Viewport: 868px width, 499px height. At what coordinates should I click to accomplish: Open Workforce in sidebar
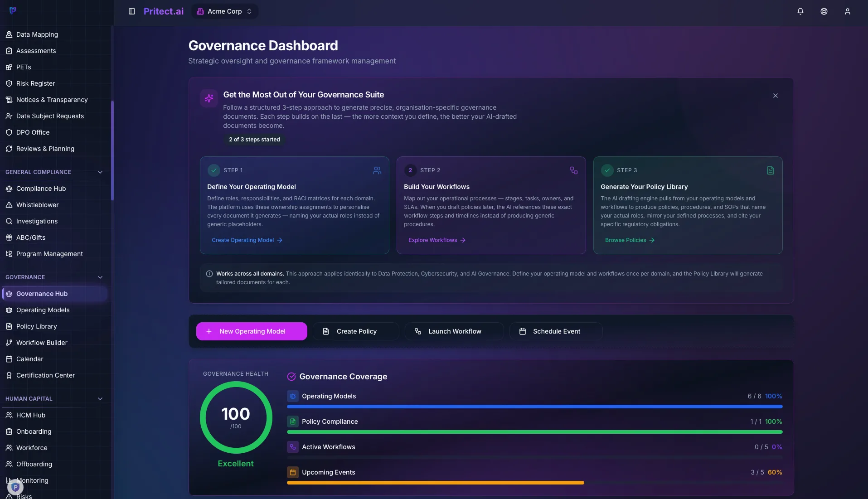pyautogui.click(x=54, y=448)
